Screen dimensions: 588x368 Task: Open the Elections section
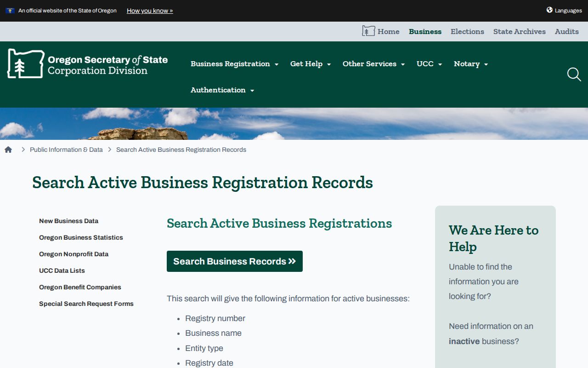pos(467,32)
